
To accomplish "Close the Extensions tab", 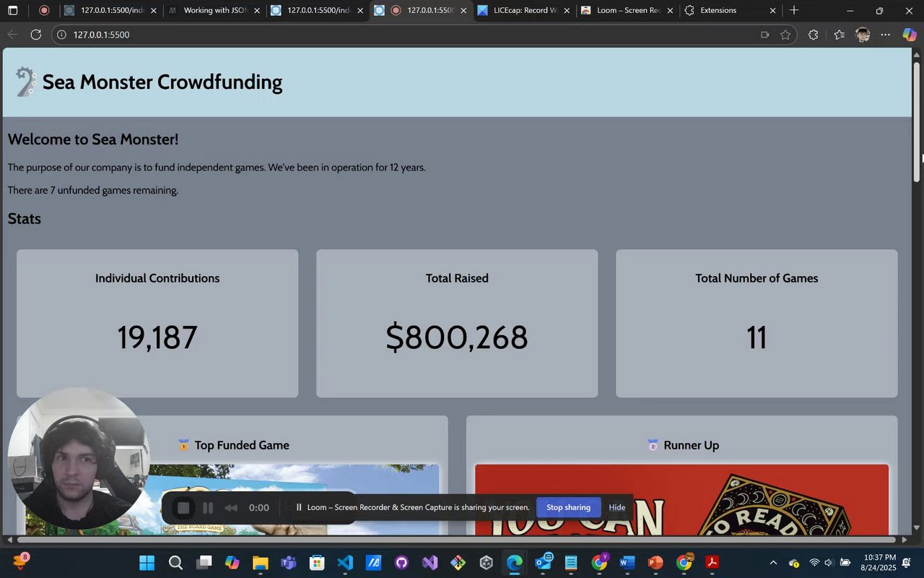I will (x=773, y=11).
